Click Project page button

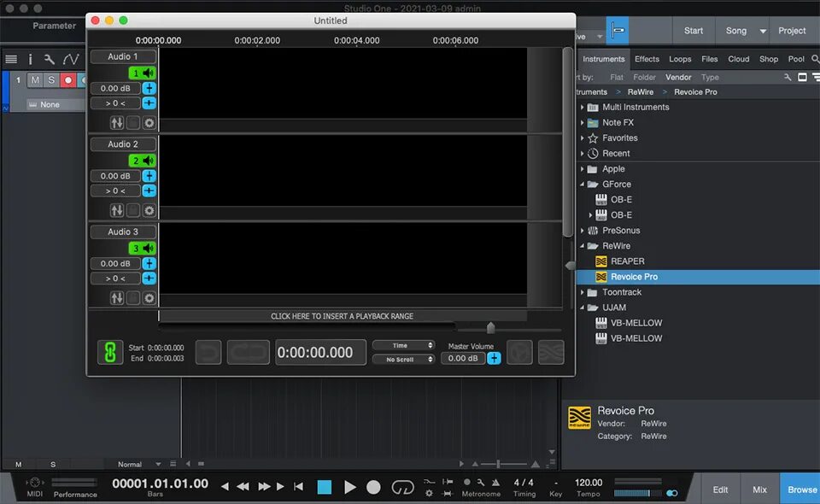tap(792, 31)
